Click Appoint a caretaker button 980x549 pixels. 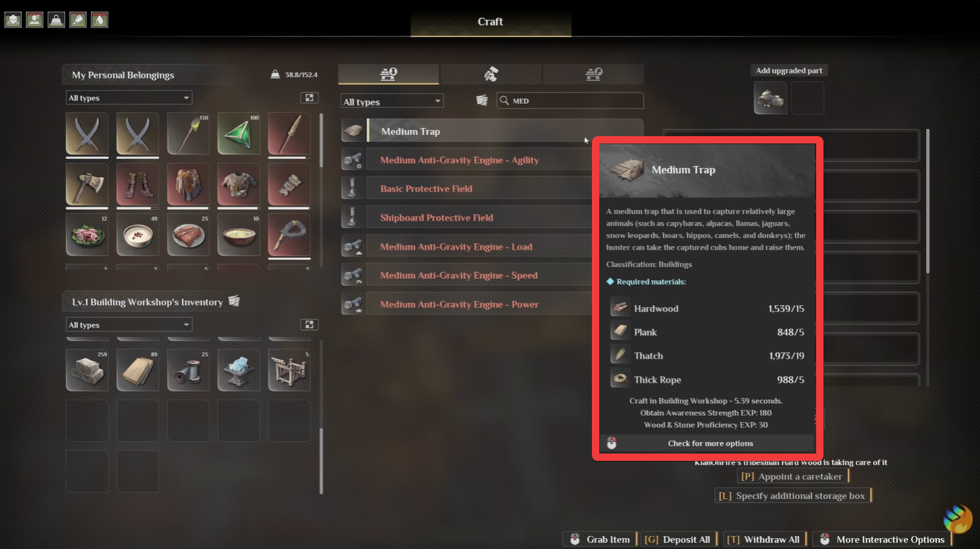(x=794, y=476)
